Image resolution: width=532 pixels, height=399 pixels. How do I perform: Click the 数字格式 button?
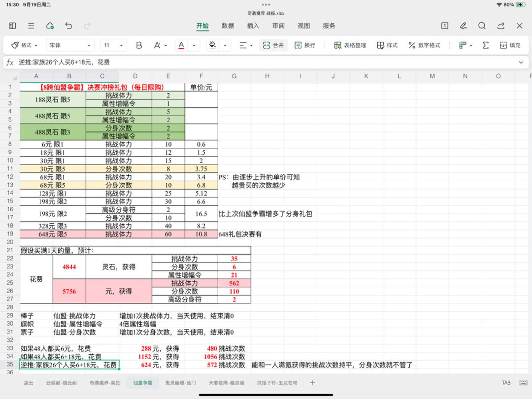[x=425, y=45]
